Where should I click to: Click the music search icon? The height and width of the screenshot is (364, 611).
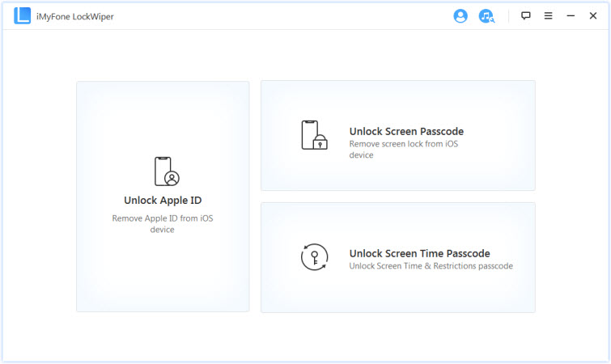(486, 16)
